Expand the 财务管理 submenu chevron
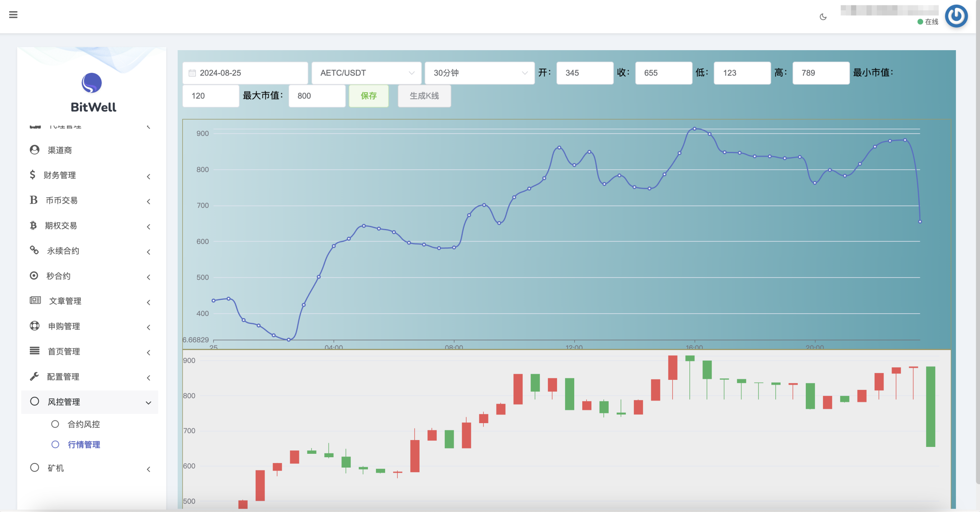 coord(149,177)
